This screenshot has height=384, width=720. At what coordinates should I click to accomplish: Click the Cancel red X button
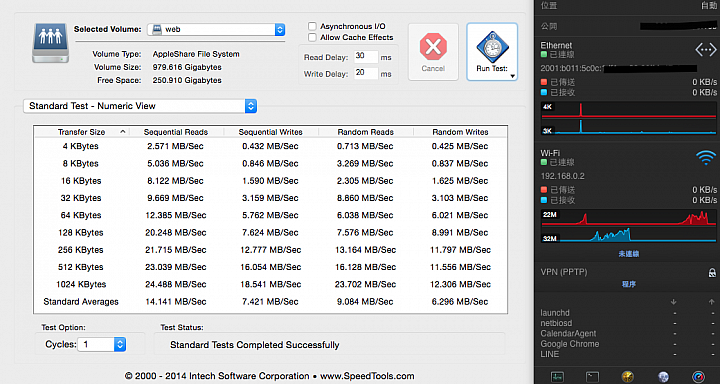[x=433, y=51]
